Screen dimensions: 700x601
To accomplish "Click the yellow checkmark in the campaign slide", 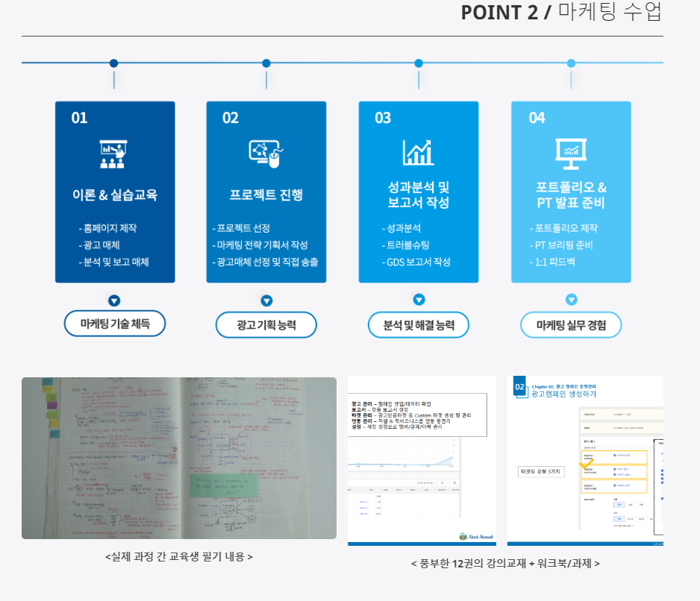I will coord(586,465).
